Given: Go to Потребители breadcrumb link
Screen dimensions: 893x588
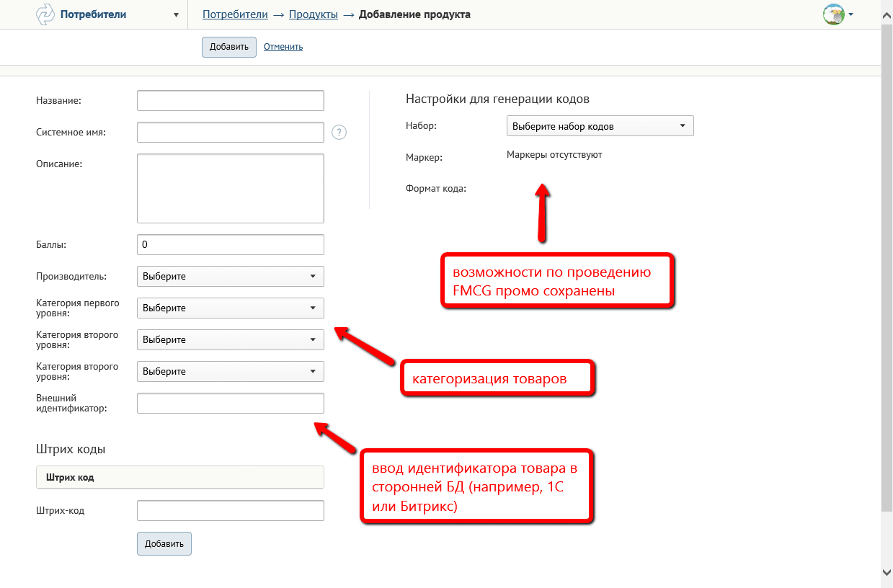Looking at the screenshot, I should point(235,14).
